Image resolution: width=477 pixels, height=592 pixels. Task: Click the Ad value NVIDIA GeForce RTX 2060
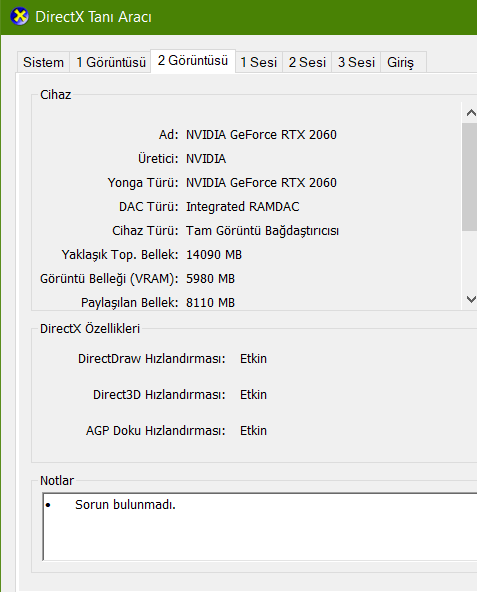[261, 134]
